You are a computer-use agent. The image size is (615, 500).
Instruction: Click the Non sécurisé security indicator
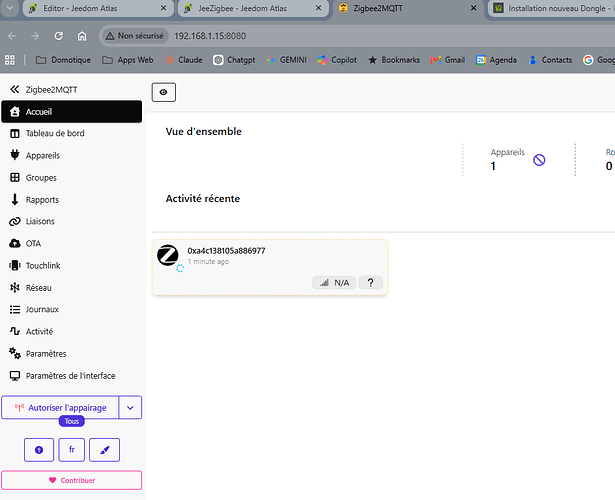135,36
